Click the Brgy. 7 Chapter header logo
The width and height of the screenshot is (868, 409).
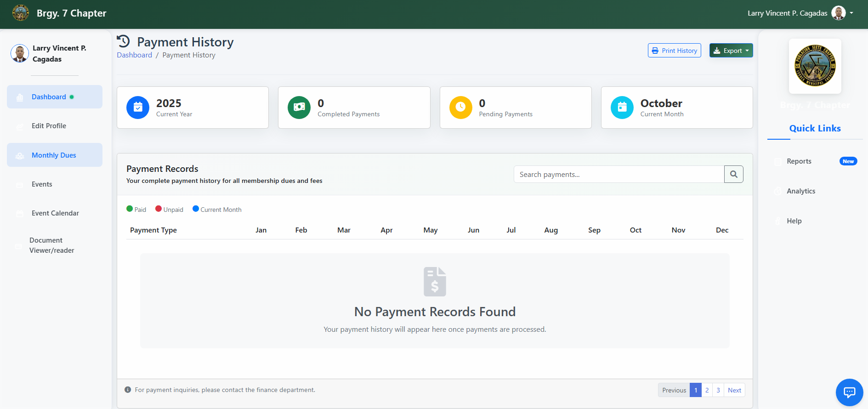pyautogui.click(x=21, y=13)
